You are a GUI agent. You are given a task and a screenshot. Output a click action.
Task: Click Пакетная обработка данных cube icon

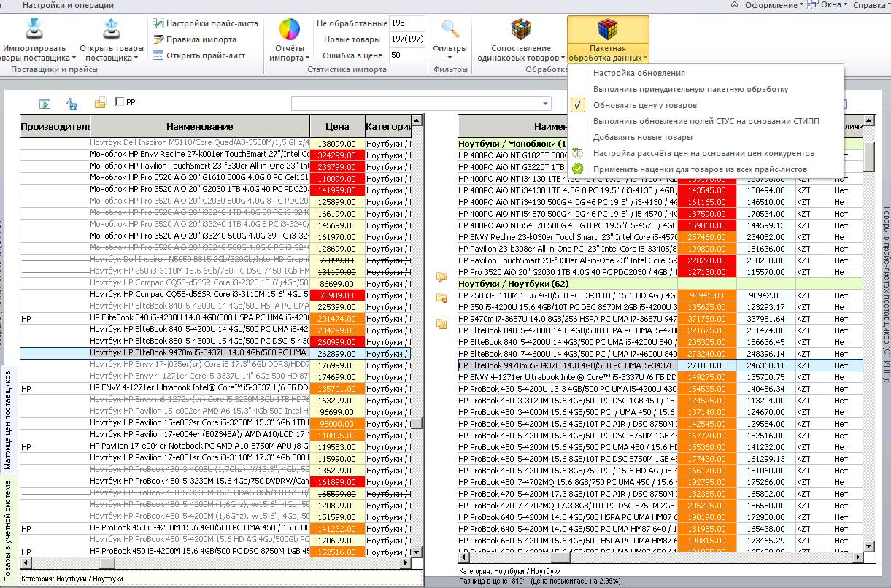click(608, 30)
